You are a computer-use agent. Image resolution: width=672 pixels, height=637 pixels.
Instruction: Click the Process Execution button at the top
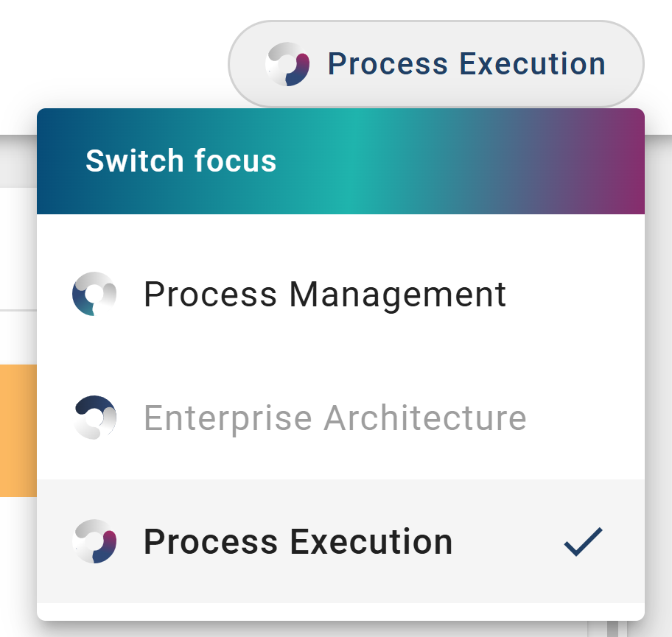coord(435,64)
